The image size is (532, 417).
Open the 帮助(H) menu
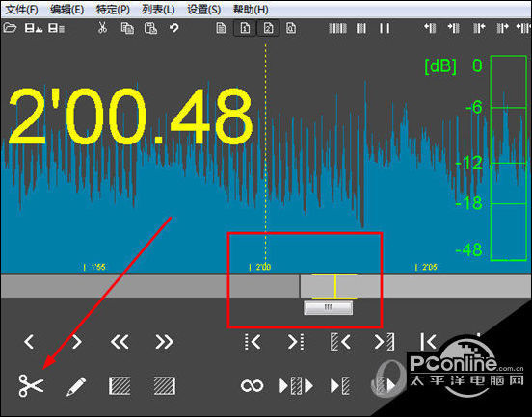[251, 10]
